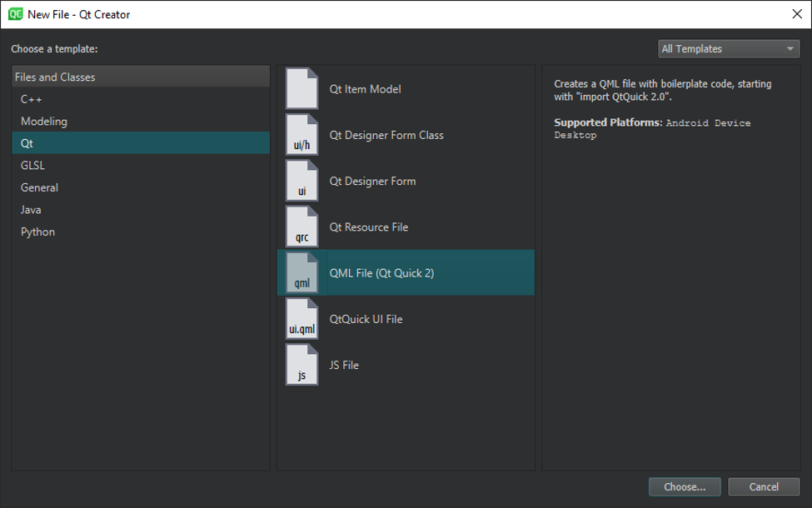
Task: Click the Choose... button
Action: (x=685, y=487)
